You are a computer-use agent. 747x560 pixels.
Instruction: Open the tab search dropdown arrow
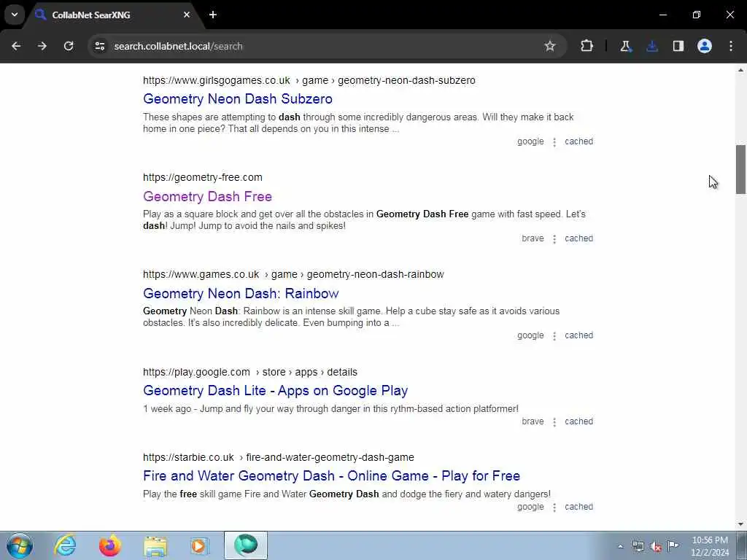point(15,15)
